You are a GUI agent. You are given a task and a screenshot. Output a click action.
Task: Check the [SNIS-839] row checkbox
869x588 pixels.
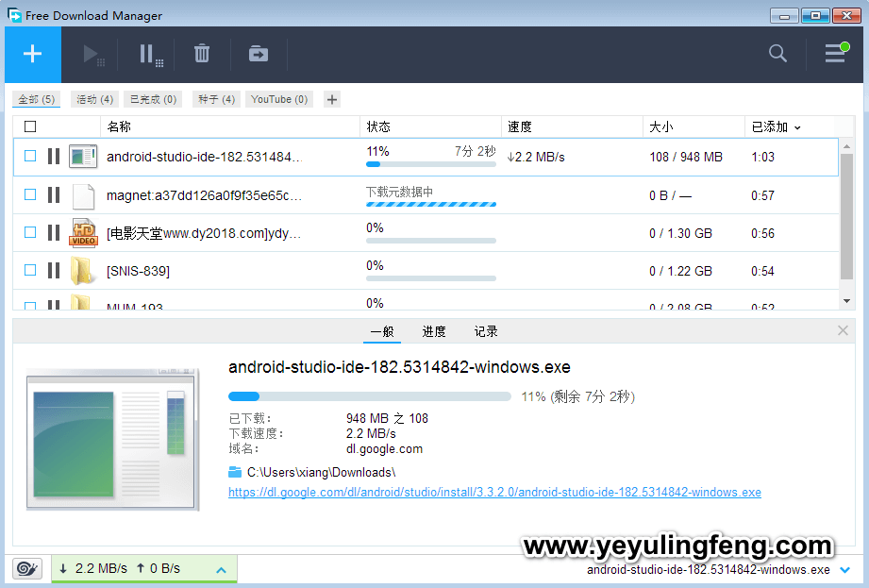tap(30, 271)
